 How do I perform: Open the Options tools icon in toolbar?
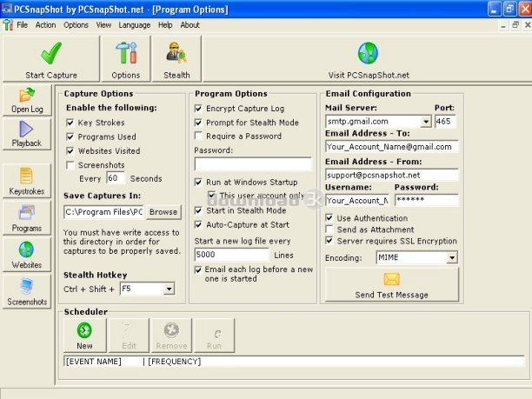tap(126, 59)
